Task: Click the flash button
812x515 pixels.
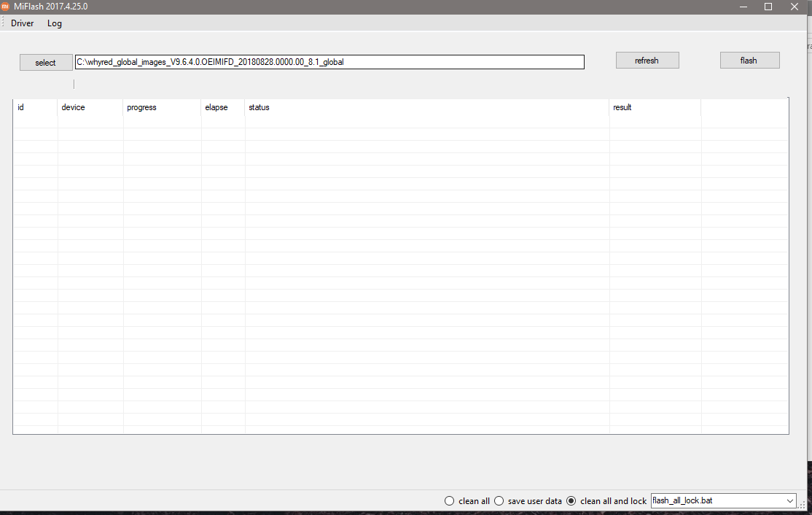Action: [x=749, y=61]
